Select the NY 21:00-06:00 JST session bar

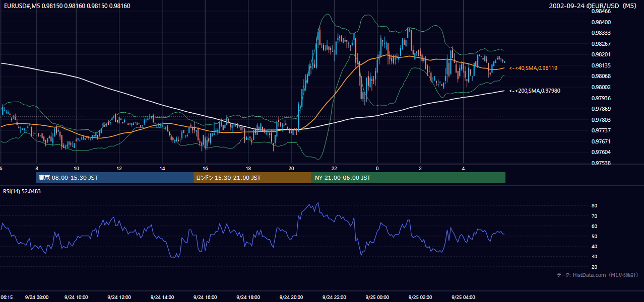pyautogui.click(x=408, y=178)
